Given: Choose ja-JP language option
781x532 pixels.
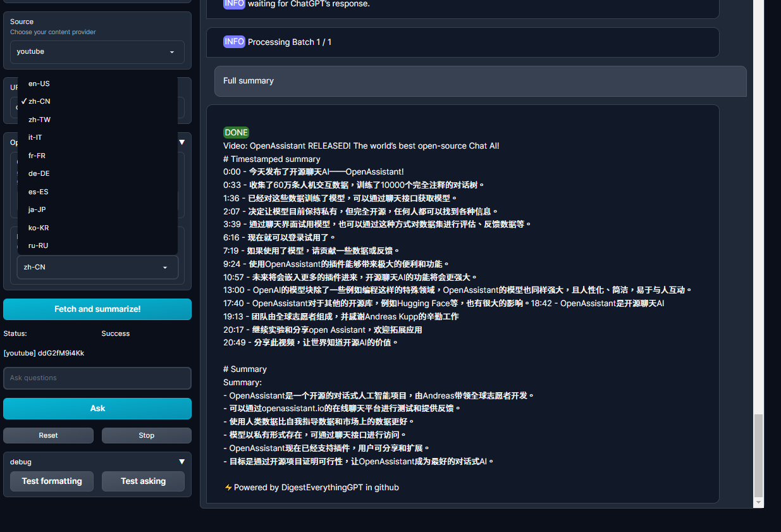Looking at the screenshot, I should (97, 209).
